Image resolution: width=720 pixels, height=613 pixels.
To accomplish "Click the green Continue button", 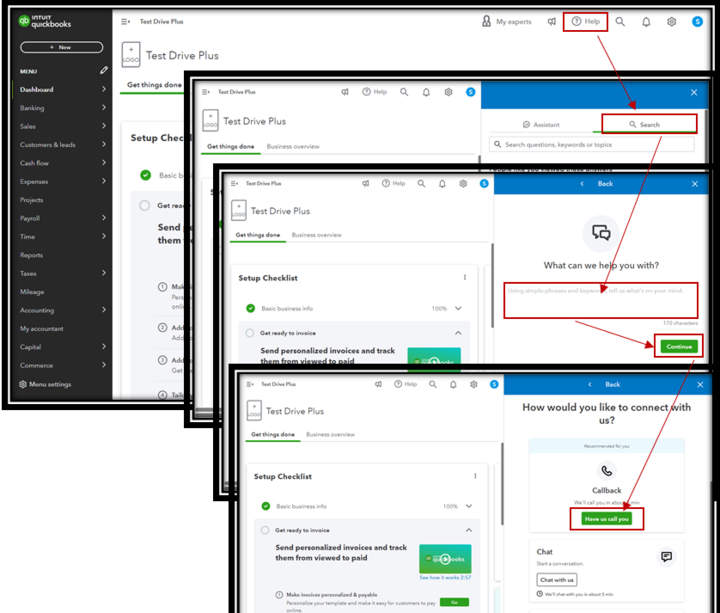I will point(679,347).
